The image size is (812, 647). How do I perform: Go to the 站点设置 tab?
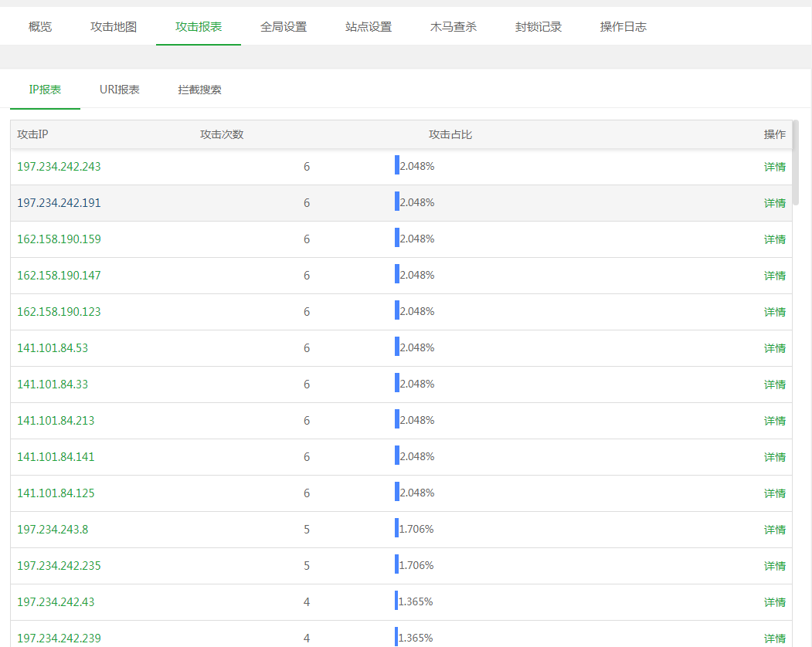(x=369, y=27)
